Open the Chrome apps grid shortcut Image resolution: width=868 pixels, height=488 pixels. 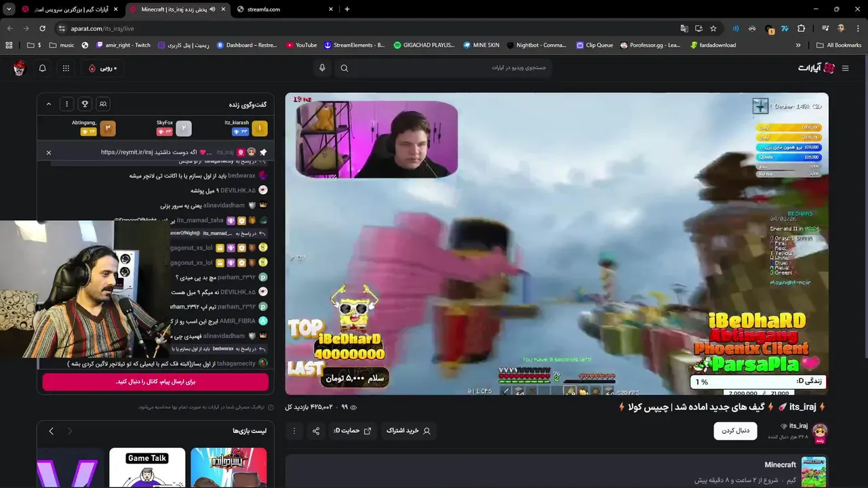pyautogui.click(x=9, y=45)
